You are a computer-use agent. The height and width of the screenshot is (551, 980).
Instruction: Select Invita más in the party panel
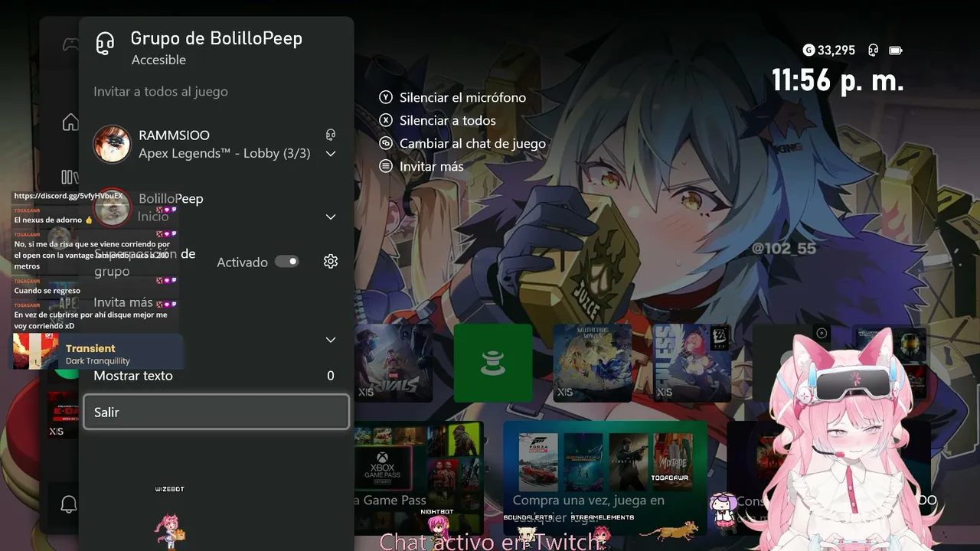123,302
